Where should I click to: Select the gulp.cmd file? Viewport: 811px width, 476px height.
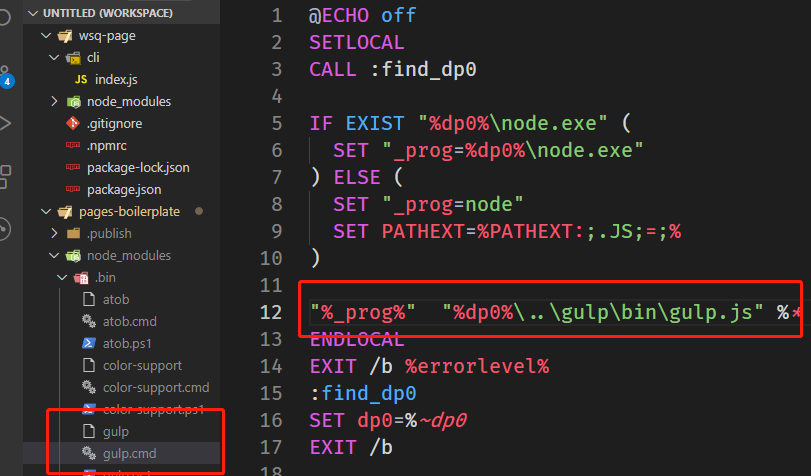click(x=130, y=454)
